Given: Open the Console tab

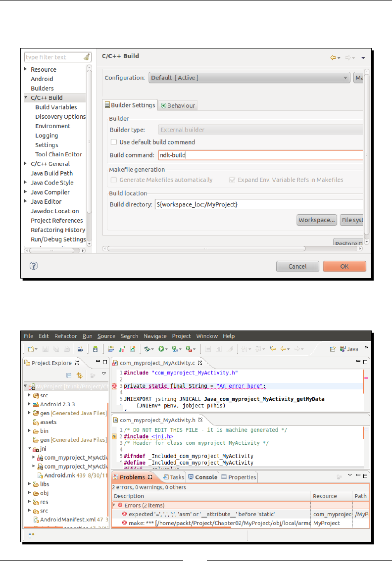Looking at the screenshot, I should point(202,477).
